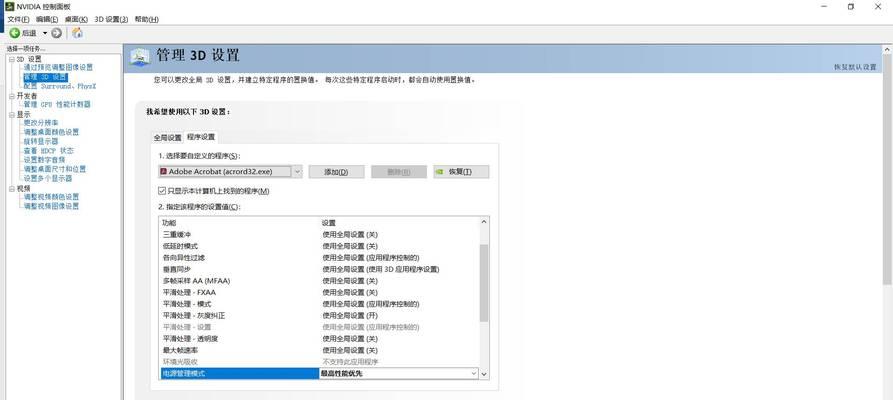
Task: Open 配置 Surround、PhysX in the tree
Action: click(x=60, y=86)
